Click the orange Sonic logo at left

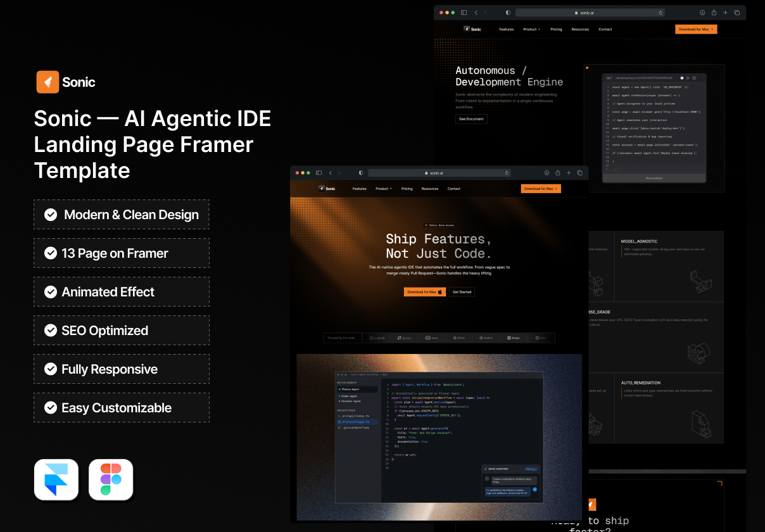pyautogui.click(x=47, y=82)
